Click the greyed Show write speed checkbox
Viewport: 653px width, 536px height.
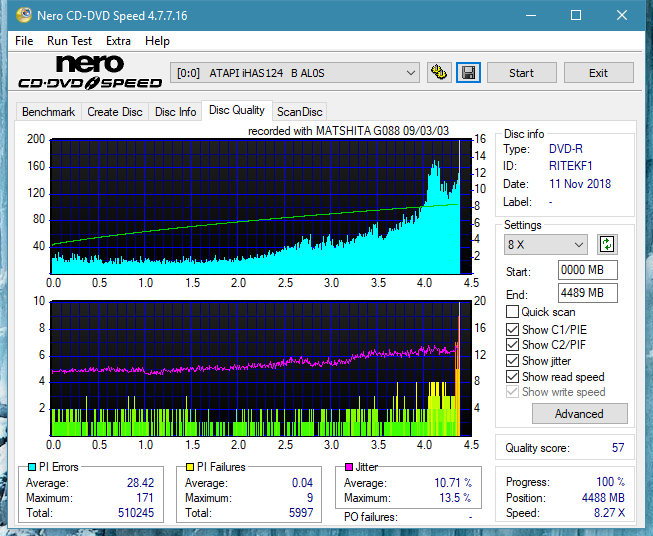512,392
